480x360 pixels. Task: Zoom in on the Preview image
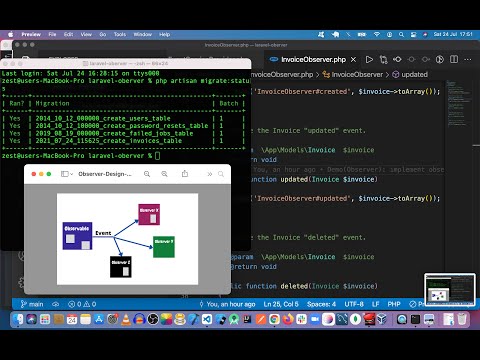click(x=164, y=174)
